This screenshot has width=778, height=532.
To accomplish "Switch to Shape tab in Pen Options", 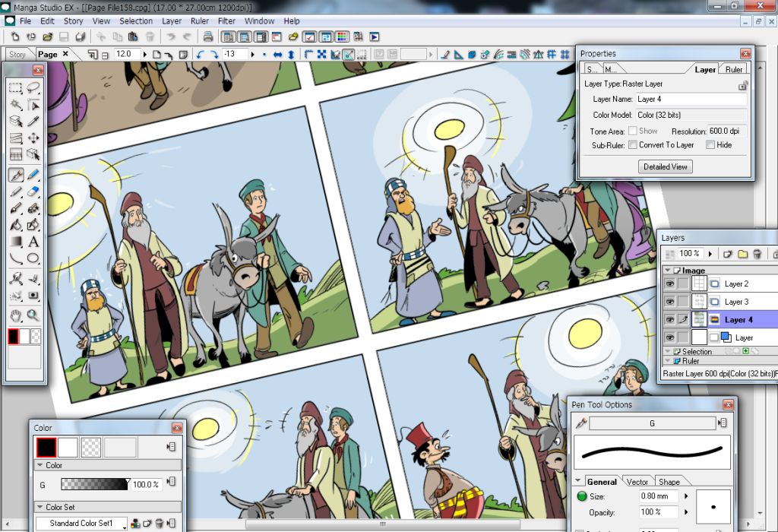I will (x=669, y=482).
